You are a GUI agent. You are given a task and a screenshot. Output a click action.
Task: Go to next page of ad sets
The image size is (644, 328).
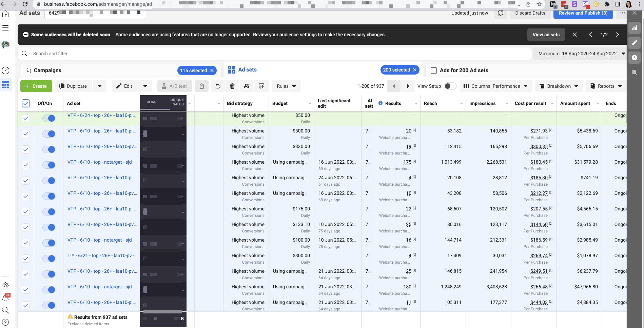[408, 86]
